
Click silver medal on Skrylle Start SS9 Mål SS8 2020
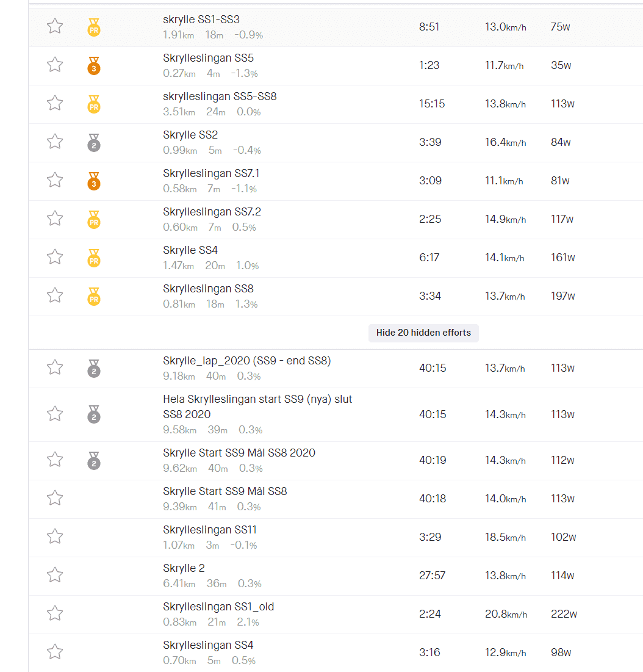pos(94,461)
